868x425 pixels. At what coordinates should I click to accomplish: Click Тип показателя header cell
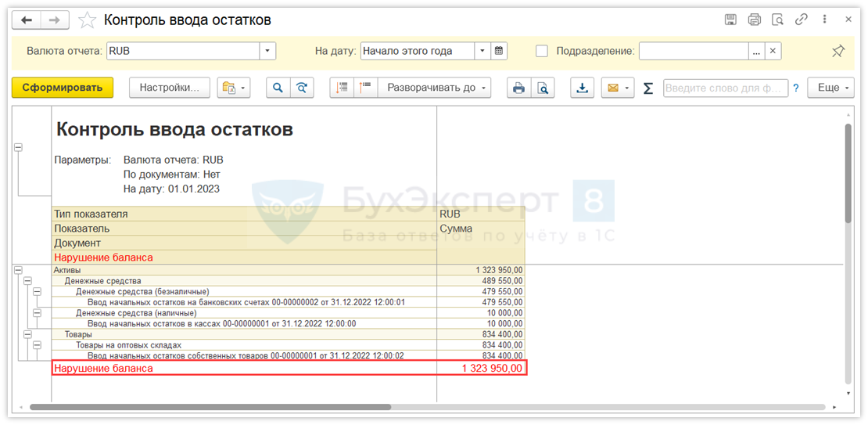coord(244,214)
